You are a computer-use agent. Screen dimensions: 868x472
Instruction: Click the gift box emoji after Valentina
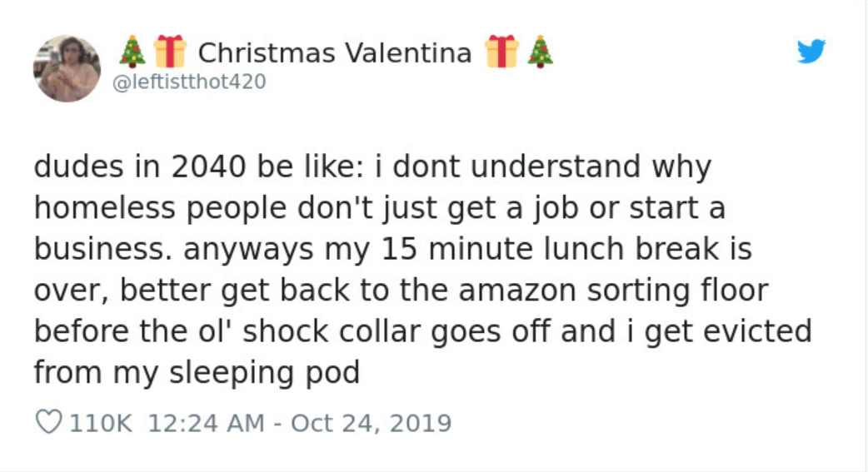[501, 52]
